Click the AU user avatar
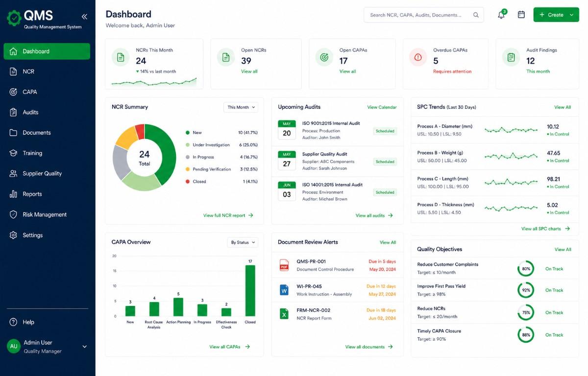The image size is (588, 376). click(x=14, y=346)
